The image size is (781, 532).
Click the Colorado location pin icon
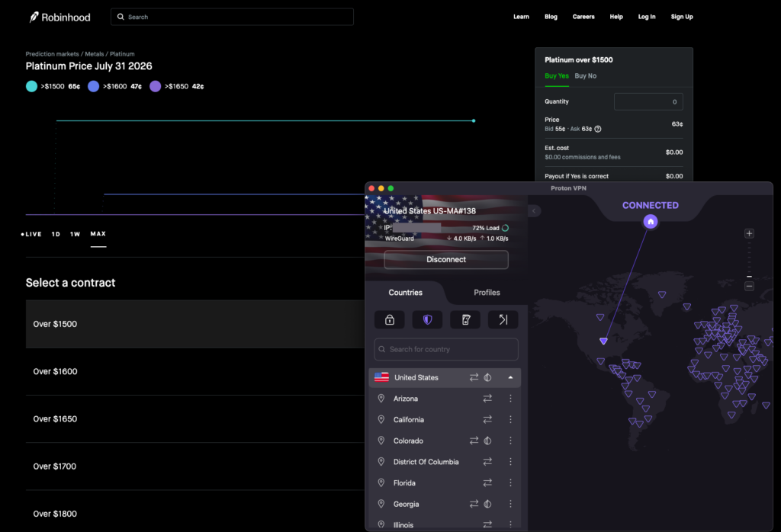coord(381,441)
